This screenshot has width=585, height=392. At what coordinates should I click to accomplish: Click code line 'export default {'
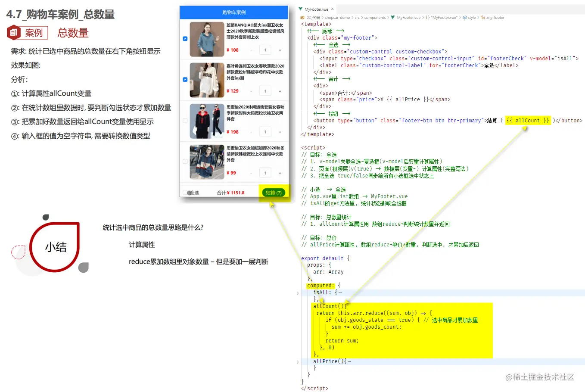pyautogui.click(x=325, y=258)
